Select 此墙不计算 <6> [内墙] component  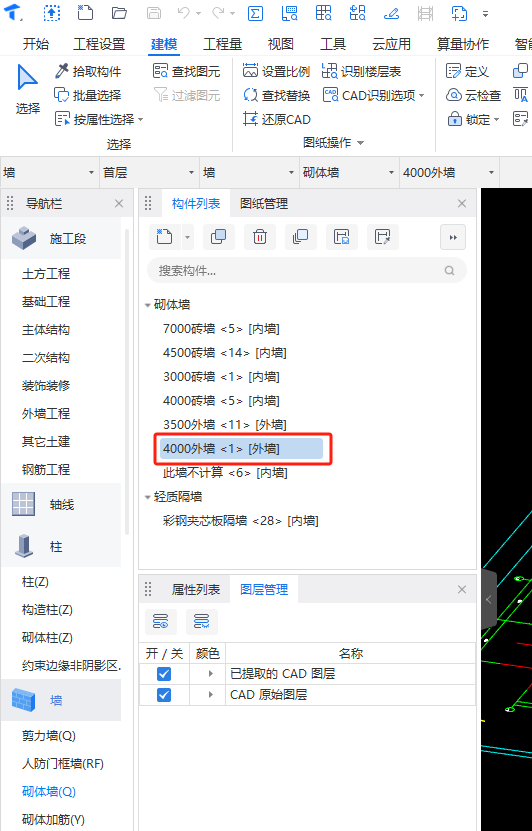[225, 473]
